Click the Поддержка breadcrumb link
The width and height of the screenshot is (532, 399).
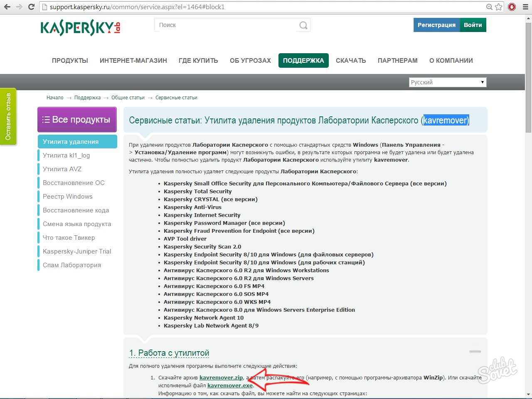[87, 98]
